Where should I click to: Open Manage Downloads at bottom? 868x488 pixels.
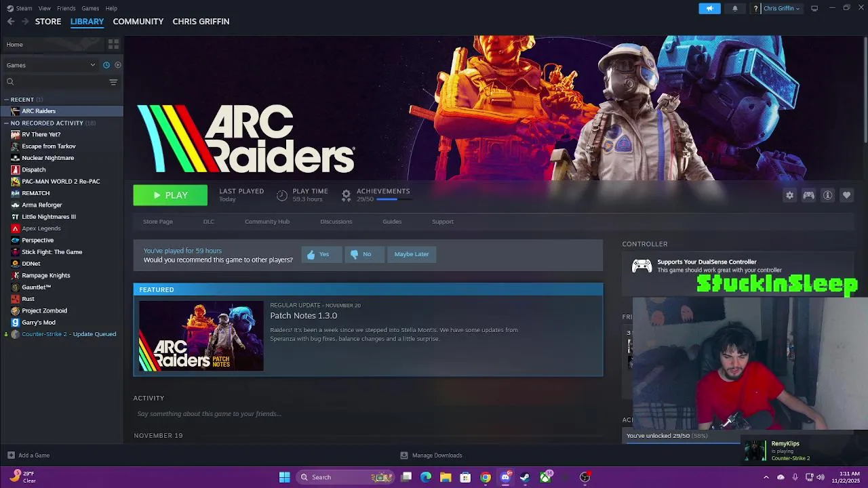pyautogui.click(x=431, y=455)
